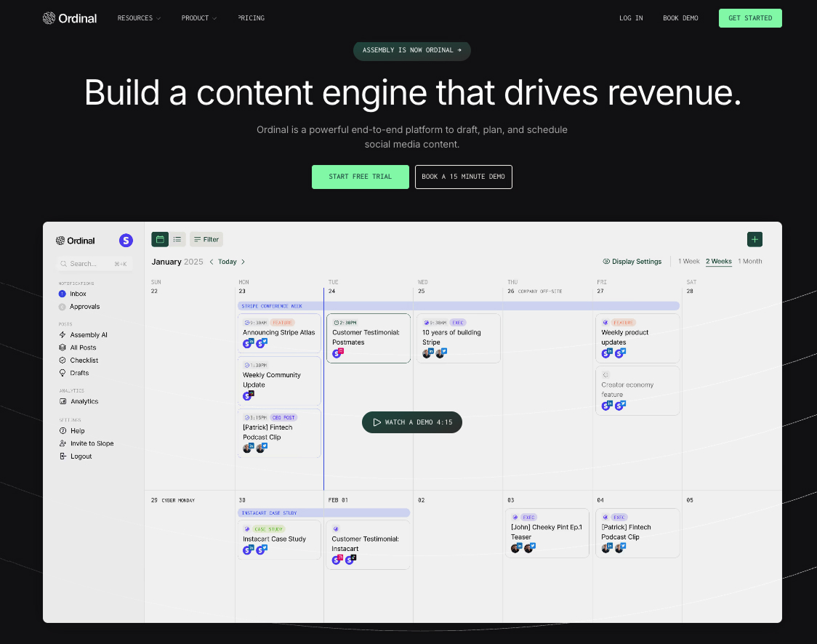Open the Creator economy feature post
The image size is (817, 644).
point(637,391)
